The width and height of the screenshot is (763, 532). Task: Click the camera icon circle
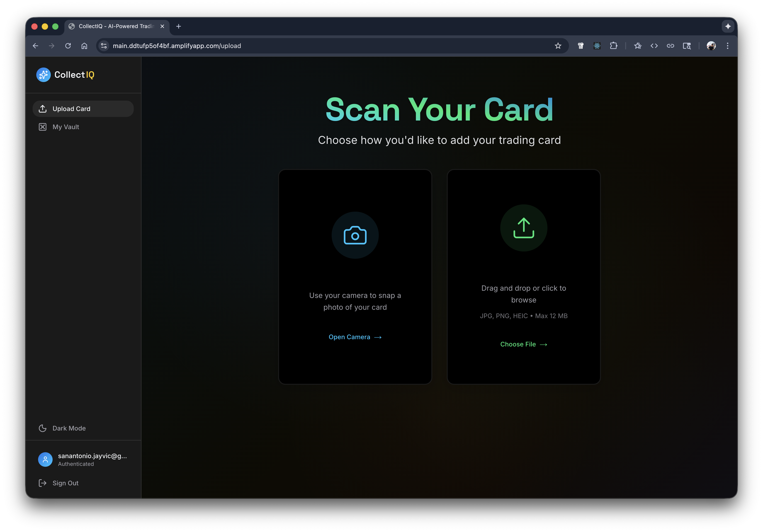click(355, 235)
